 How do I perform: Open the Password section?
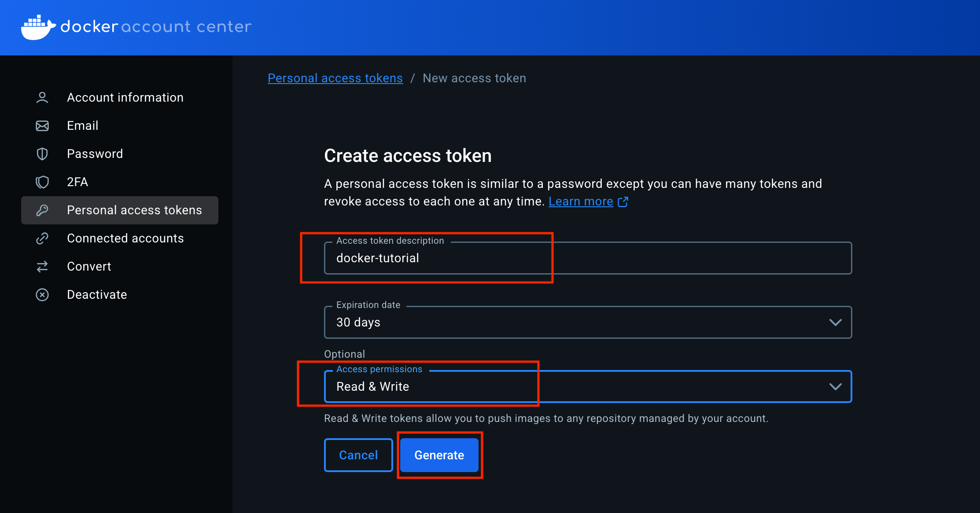[120, 154]
